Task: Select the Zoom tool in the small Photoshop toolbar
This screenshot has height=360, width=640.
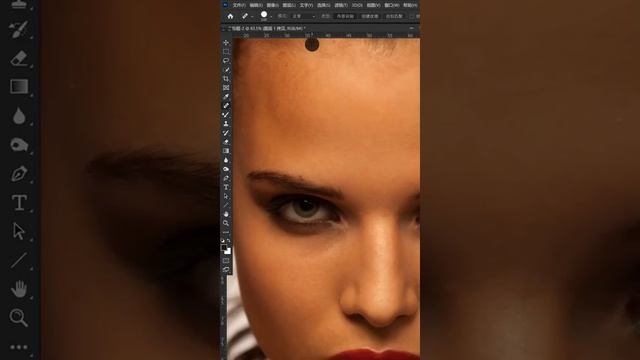Action: (226, 223)
